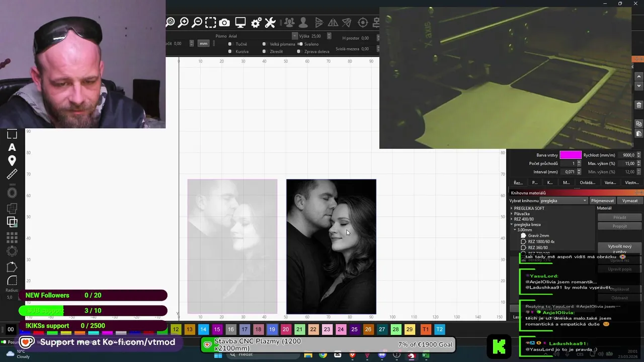
Task: Select palette color swatch 14
Action: (x=203, y=329)
